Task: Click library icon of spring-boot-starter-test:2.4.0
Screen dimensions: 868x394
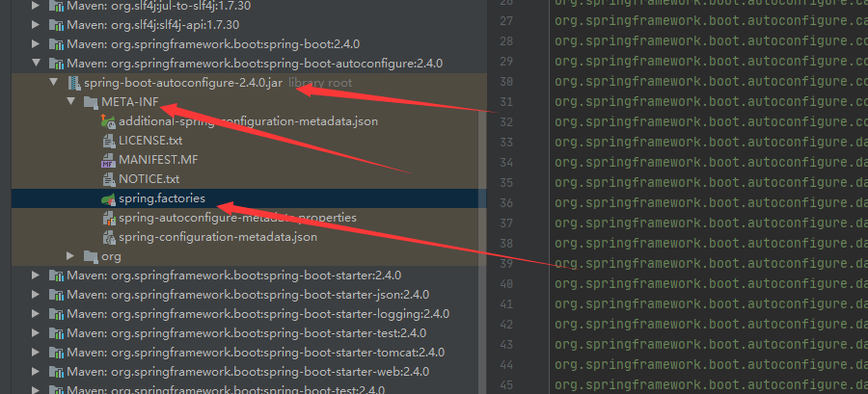Action: tap(56, 333)
